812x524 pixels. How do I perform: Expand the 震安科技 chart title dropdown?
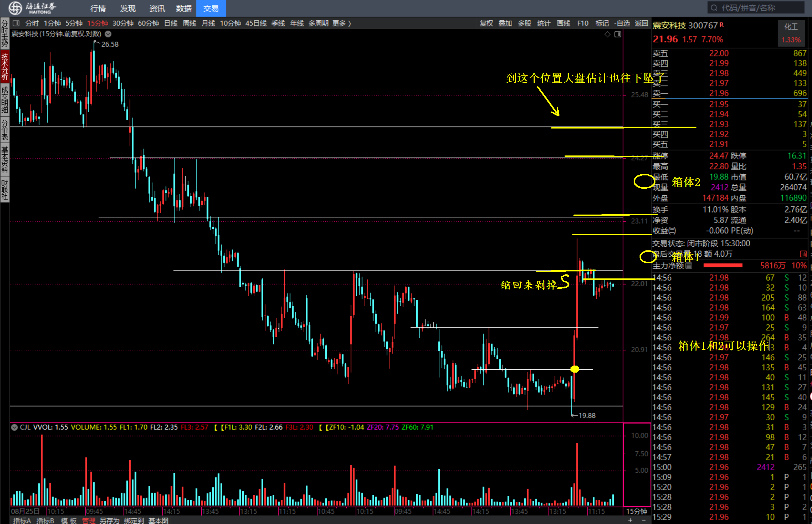[108, 34]
